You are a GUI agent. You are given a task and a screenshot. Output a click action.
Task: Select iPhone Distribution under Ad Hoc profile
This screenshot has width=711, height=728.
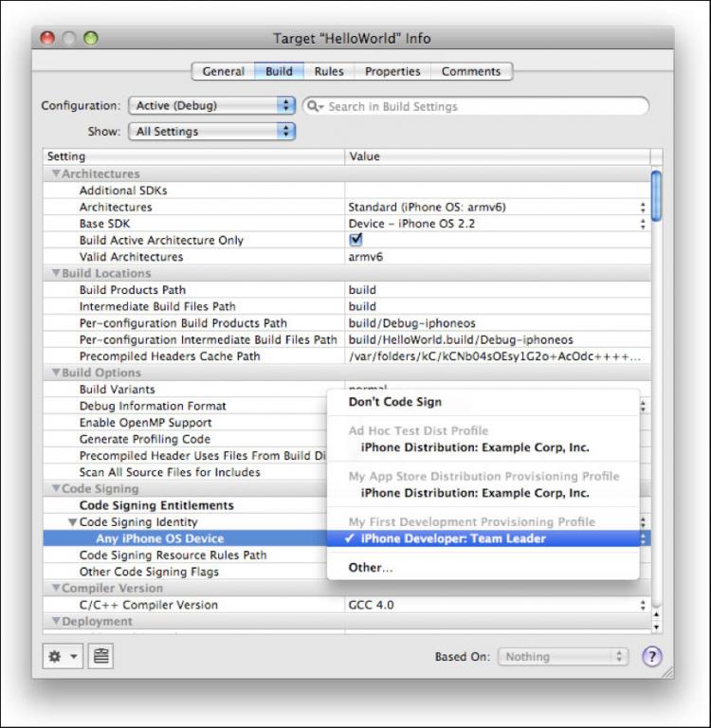click(x=483, y=447)
